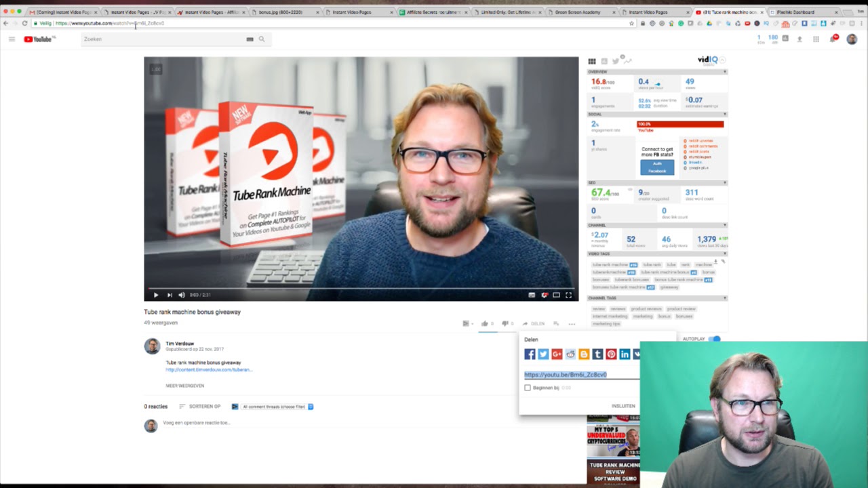Click the INSLUITEN embed button
Image resolution: width=868 pixels, height=488 pixels.
click(x=623, y=406)
